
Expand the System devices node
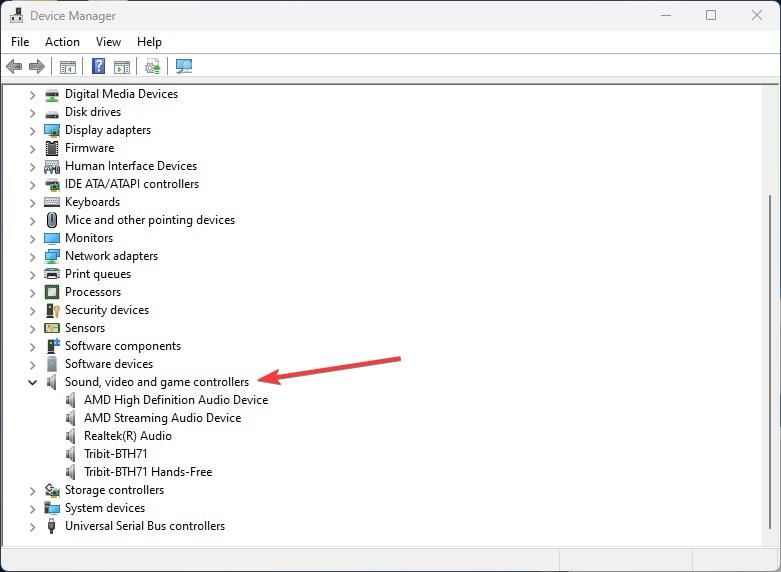coord(32,509)
